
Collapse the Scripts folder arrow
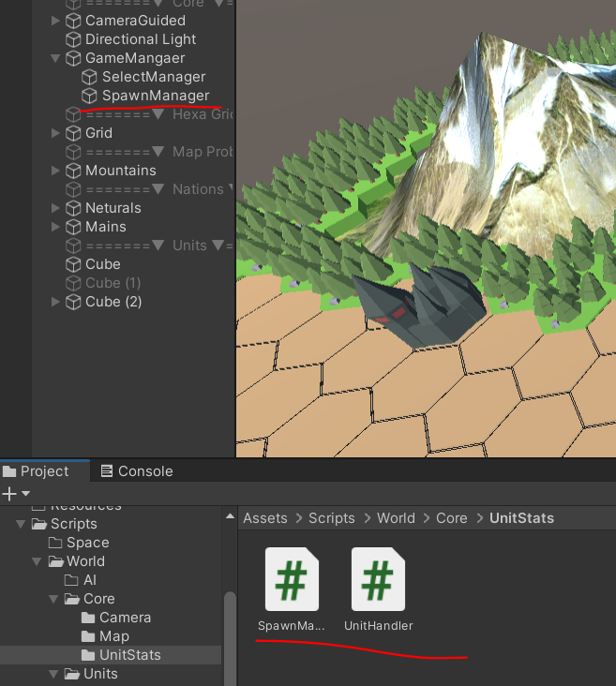(x=21, y=524)
